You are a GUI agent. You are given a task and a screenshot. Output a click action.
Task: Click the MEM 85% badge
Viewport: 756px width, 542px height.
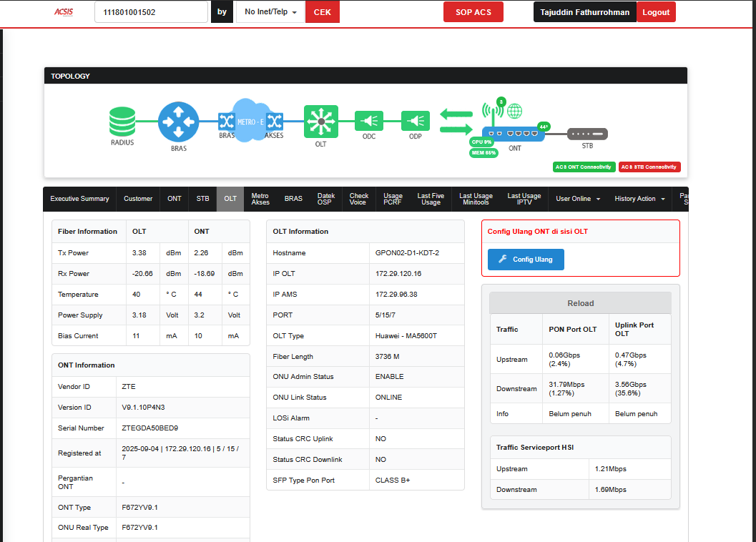(x=483, y=153)
